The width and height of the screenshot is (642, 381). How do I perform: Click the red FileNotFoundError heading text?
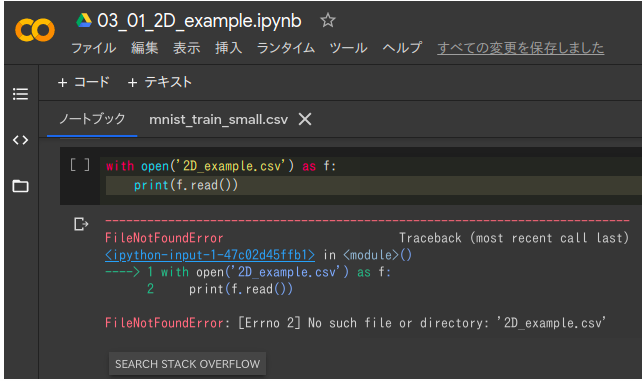pyautogui.click(x=164, y=238)
